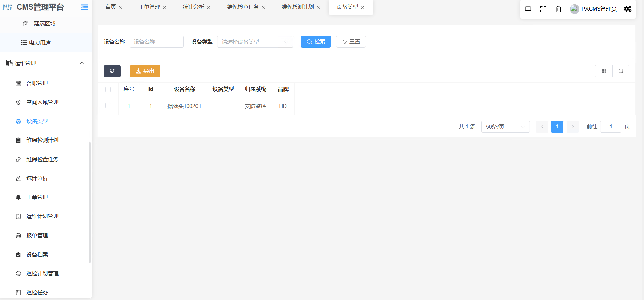Viewport: 644px width, 300px height.
Task: Switch to the 首页 tab
Action: pyautogui.click(x=111, y=7)
